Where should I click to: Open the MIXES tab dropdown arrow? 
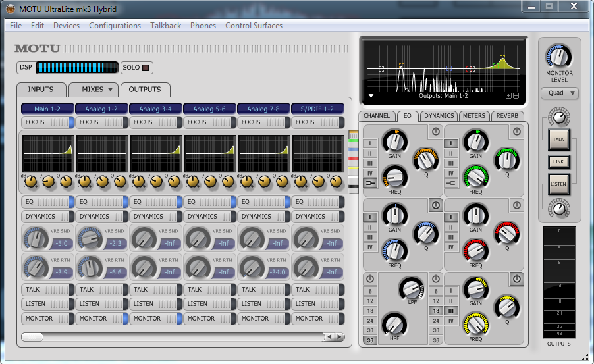[x=110, y=90]
